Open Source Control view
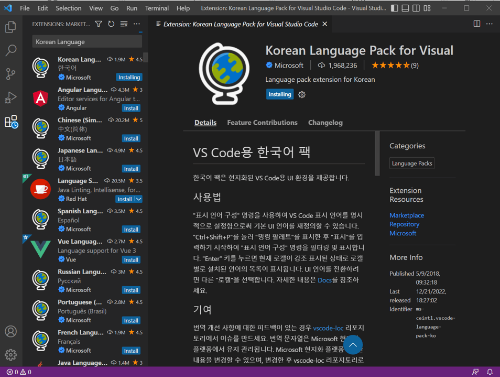 [x=11, y=74]
